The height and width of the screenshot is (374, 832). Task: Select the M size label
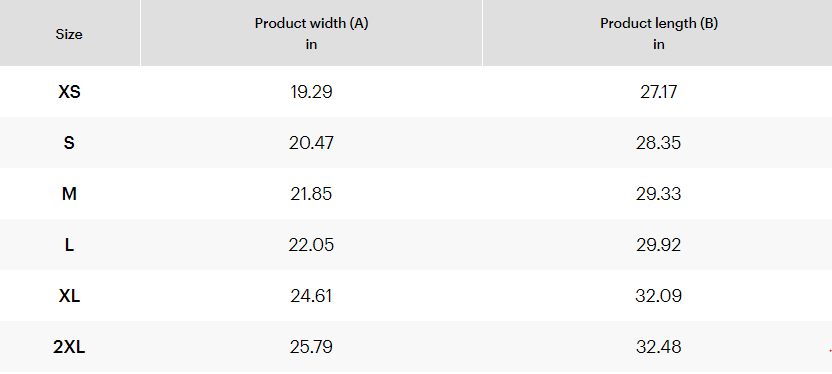click(69, 194)
